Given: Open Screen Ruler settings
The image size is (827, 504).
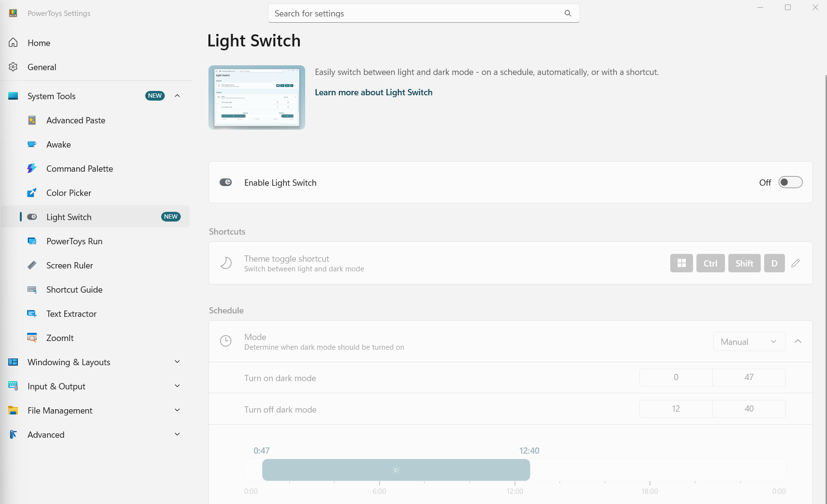Looking at the screenshot, I should pos(96,265).
